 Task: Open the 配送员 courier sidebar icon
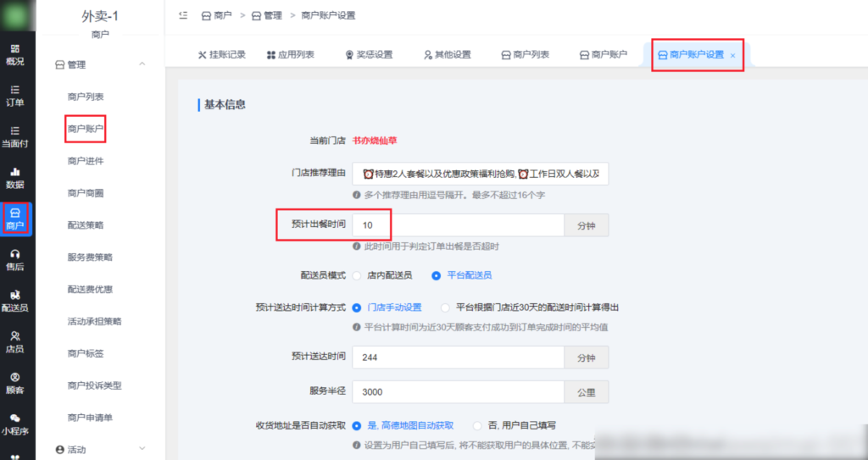[x=15, y=301]
